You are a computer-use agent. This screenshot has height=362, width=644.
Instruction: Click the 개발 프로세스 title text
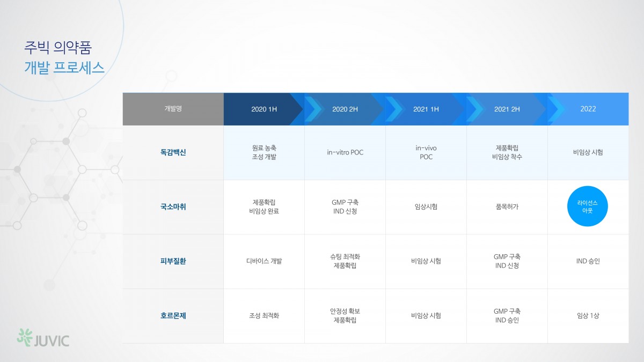click(64, 68)
